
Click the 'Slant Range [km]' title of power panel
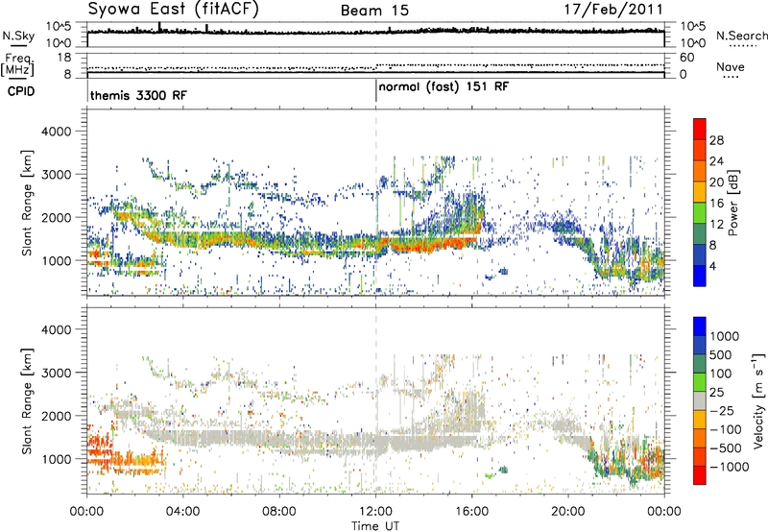pos(27,203)
